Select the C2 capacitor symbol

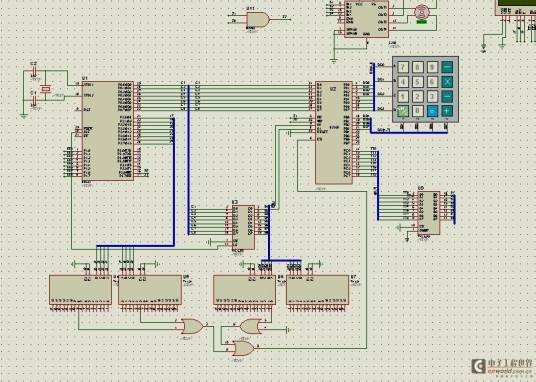(x=34, y=73)
